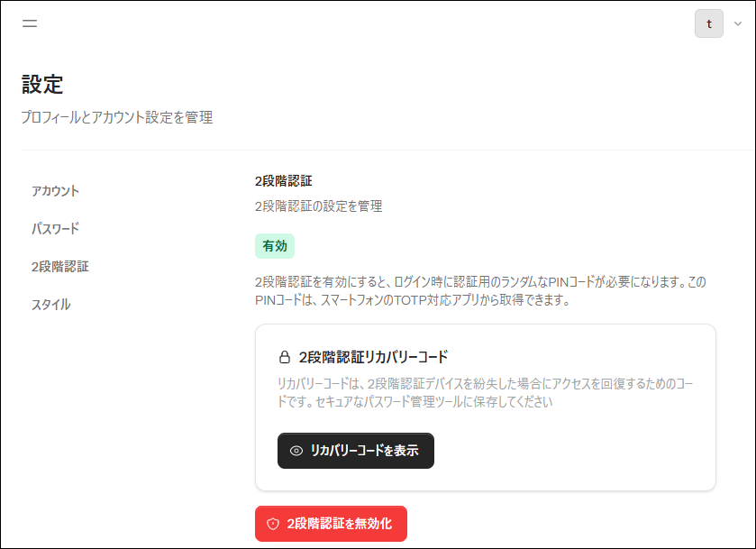
Task: Click the TOTP PIN code explanation paragraph
Action: tap(480, 291)
